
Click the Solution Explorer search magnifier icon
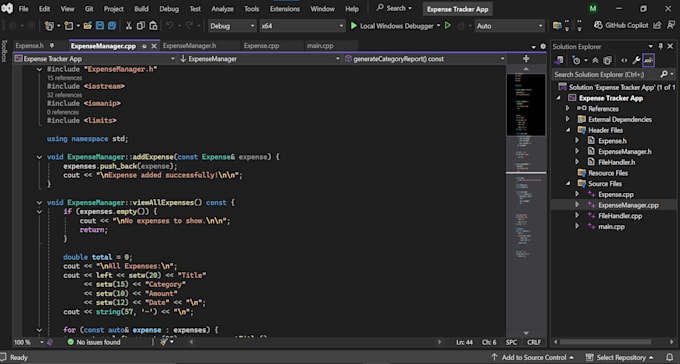(664, 75)
